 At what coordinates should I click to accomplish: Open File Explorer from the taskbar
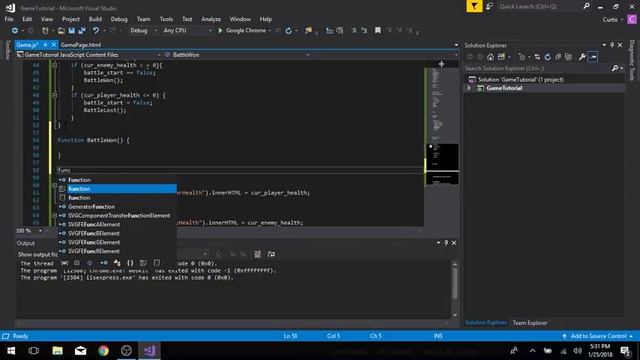click(x=57, y=351)
